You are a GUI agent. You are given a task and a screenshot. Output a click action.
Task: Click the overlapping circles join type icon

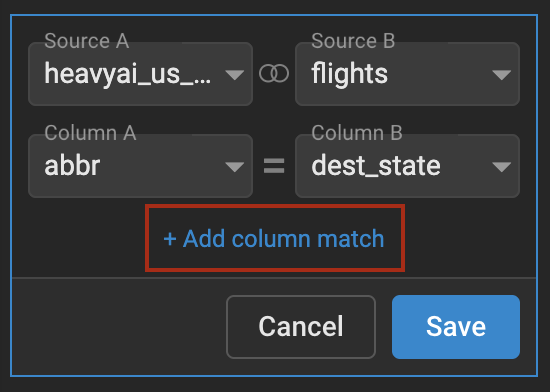coord(274,74)
